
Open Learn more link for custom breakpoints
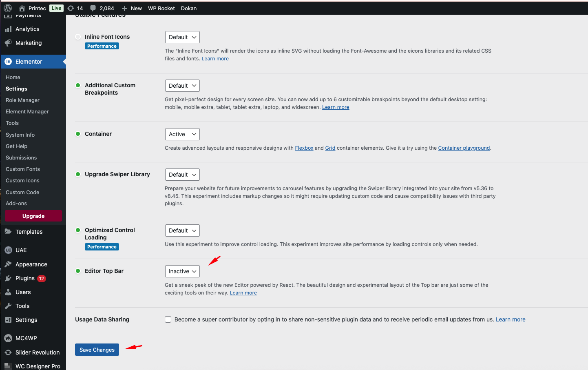point(336,107)
